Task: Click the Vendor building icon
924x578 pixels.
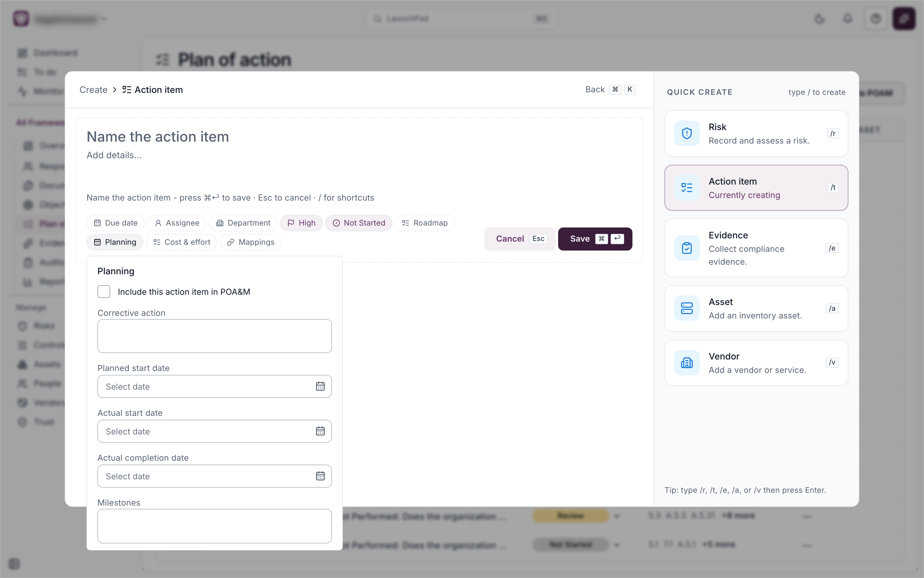Action: (687, 363)
